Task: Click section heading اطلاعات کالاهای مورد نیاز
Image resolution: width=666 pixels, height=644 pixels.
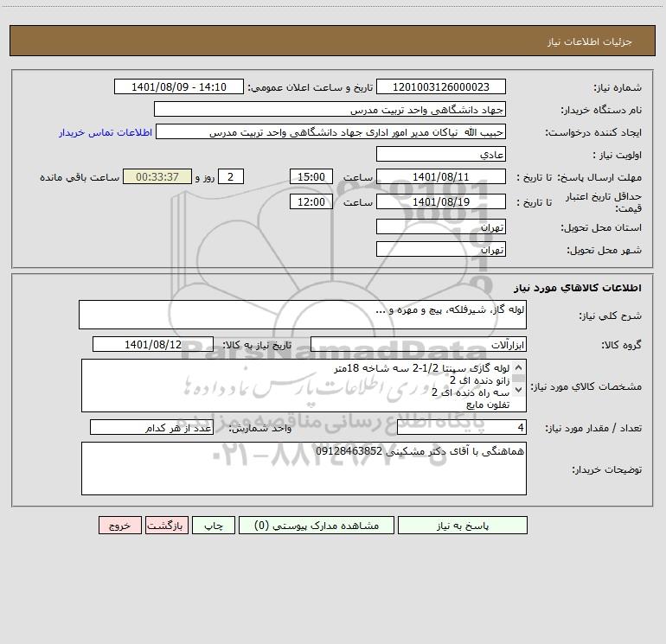Action: pos(578,287)
